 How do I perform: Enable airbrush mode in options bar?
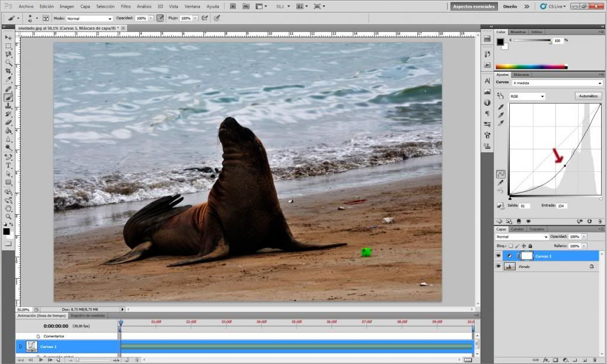pyautogui.click(x=205, y=18)
